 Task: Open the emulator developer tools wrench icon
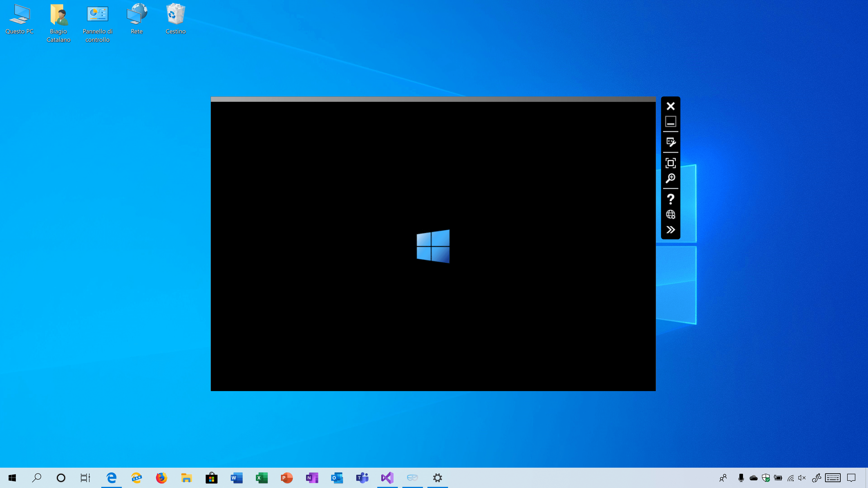670,142
